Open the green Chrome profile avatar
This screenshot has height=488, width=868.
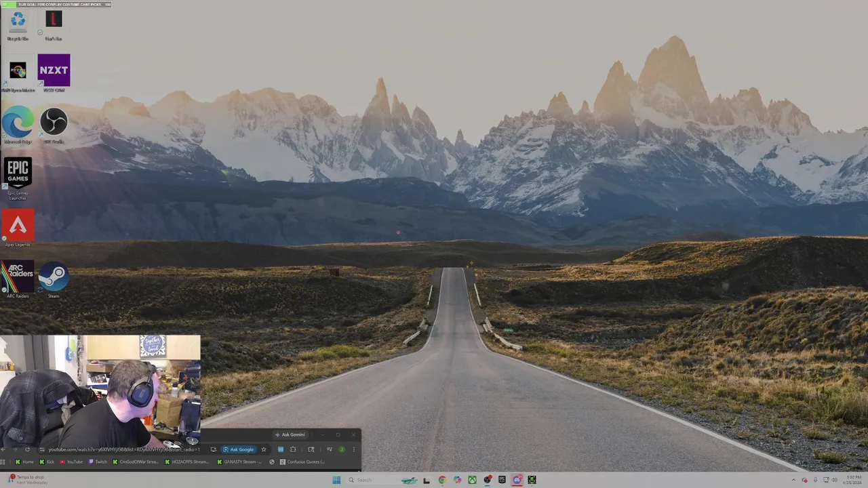341,449
